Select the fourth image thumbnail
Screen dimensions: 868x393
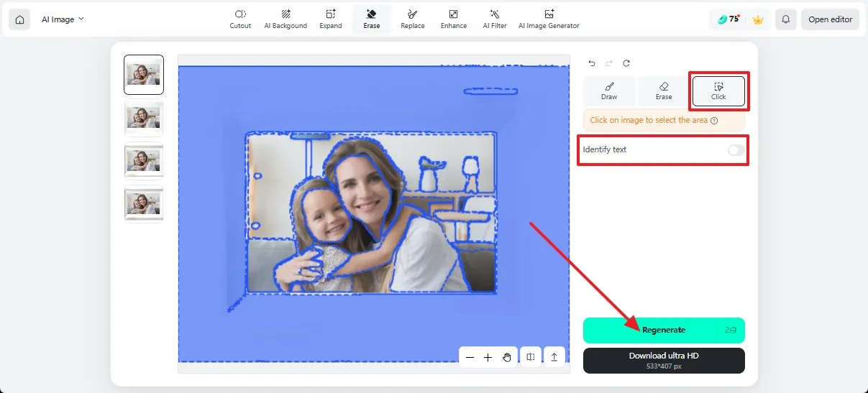coord(144,204)
